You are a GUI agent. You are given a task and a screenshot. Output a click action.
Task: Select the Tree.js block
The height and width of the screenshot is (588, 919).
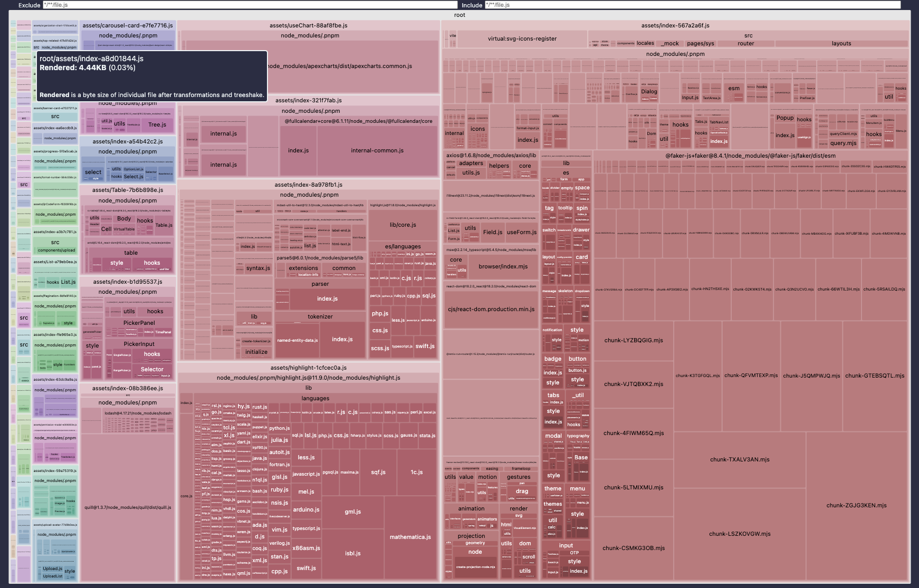(157, 124)
